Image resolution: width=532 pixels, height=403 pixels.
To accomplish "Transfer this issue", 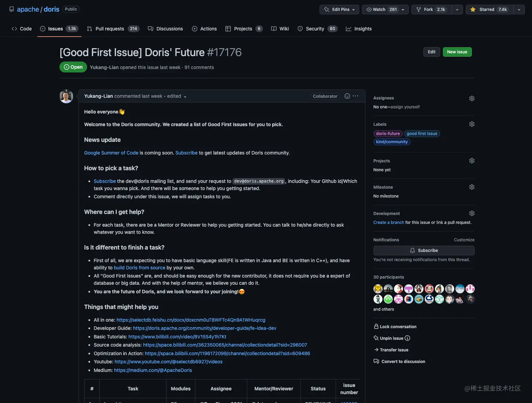I will [x=391, y=350].
